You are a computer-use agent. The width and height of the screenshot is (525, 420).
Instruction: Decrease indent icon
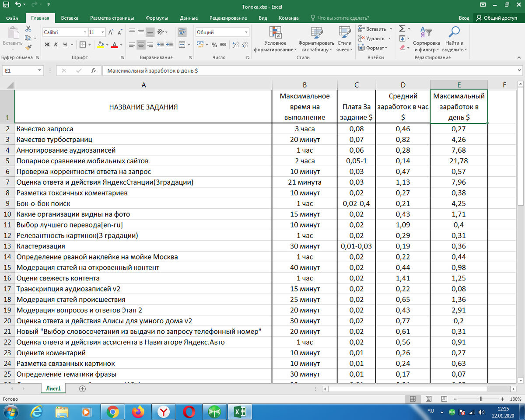point(160,45)
